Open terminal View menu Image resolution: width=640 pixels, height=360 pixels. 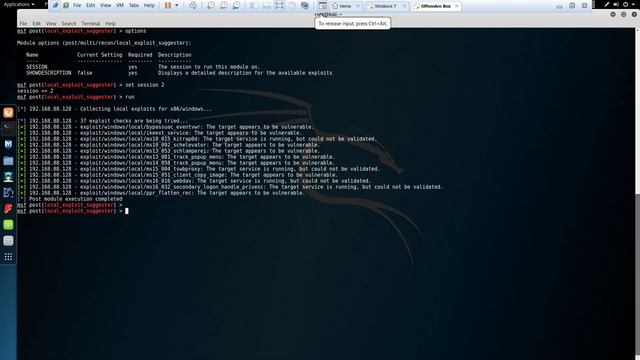(51, 24)
